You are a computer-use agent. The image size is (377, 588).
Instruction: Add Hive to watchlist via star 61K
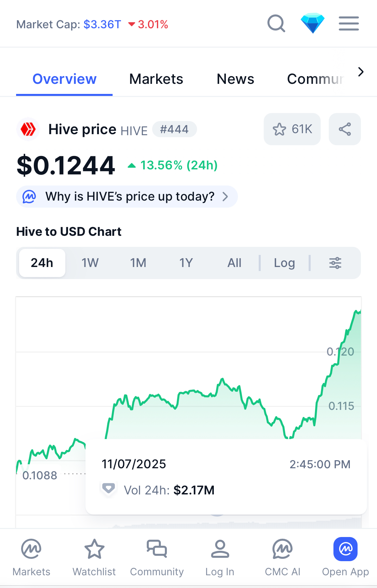pos(292,129)
